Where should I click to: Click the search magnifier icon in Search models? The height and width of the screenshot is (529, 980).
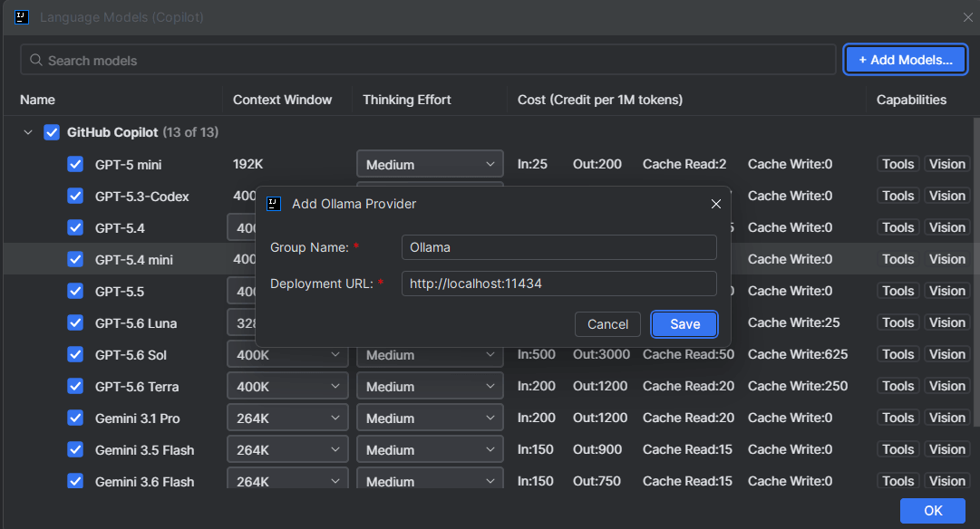pyautogui.click(x=36, y=60)
